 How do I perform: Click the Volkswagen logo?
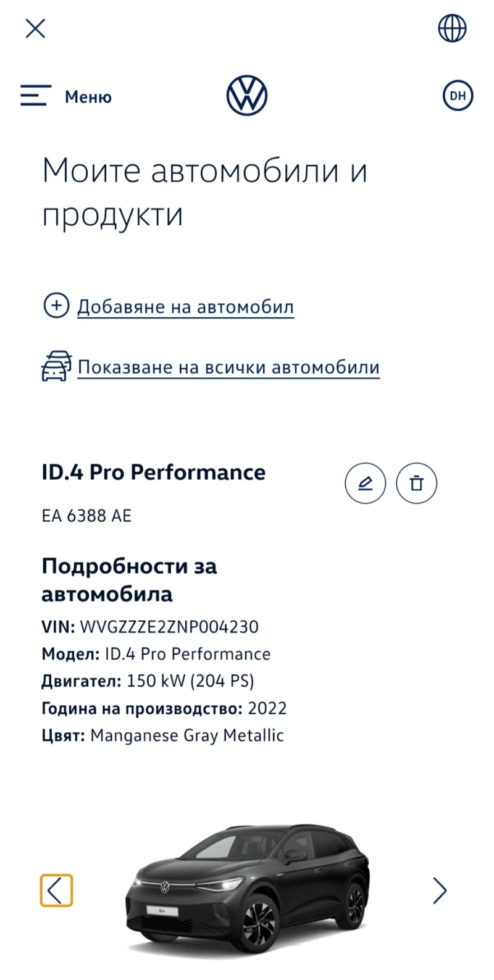click(x=246, y=95)
